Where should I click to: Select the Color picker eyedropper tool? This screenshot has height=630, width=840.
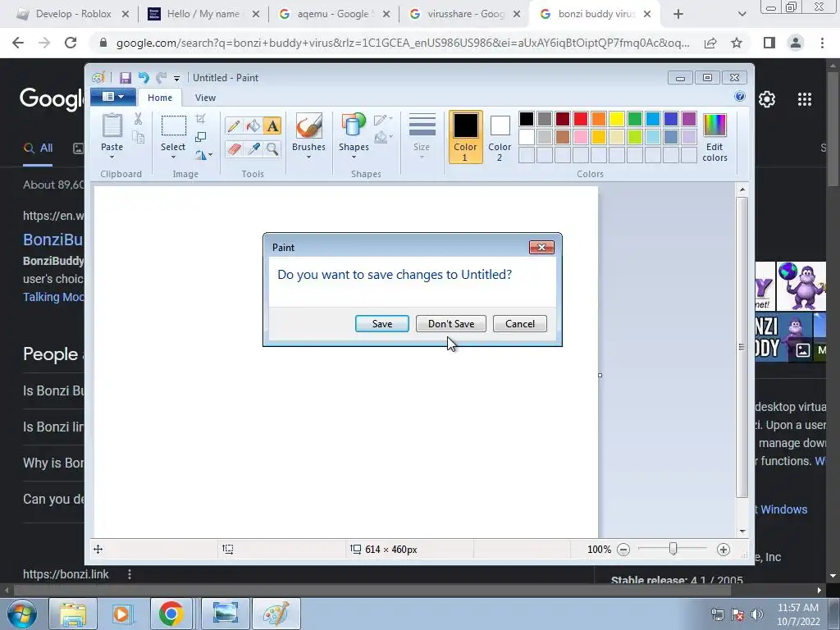coord(253,148)
